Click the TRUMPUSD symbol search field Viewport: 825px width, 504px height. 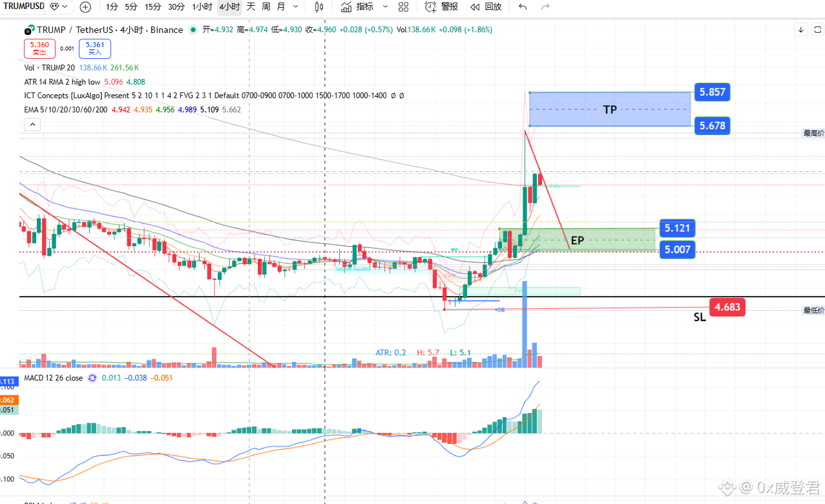[24, 7]
